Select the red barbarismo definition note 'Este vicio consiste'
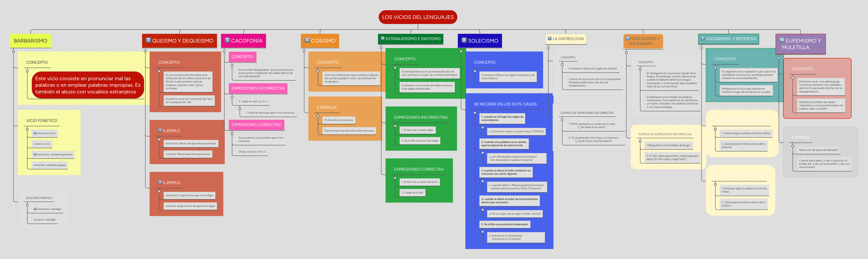The height and width of the screenshot is (259, 868). (x=88, y=85)
